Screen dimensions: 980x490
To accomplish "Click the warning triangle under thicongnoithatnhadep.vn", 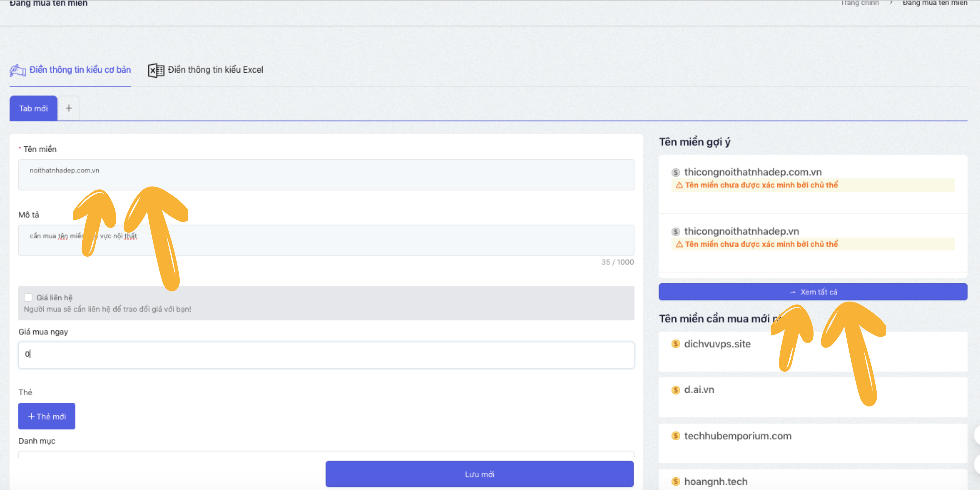I will tap(679, 244).
